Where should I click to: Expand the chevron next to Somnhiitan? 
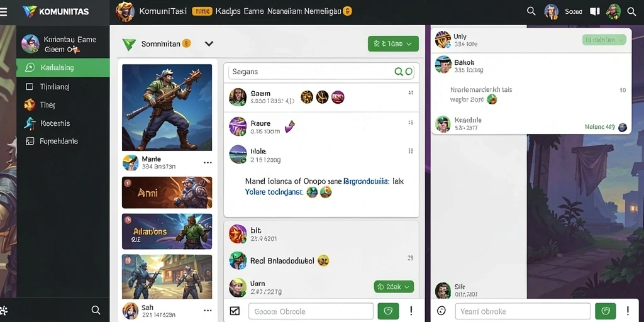209,43
